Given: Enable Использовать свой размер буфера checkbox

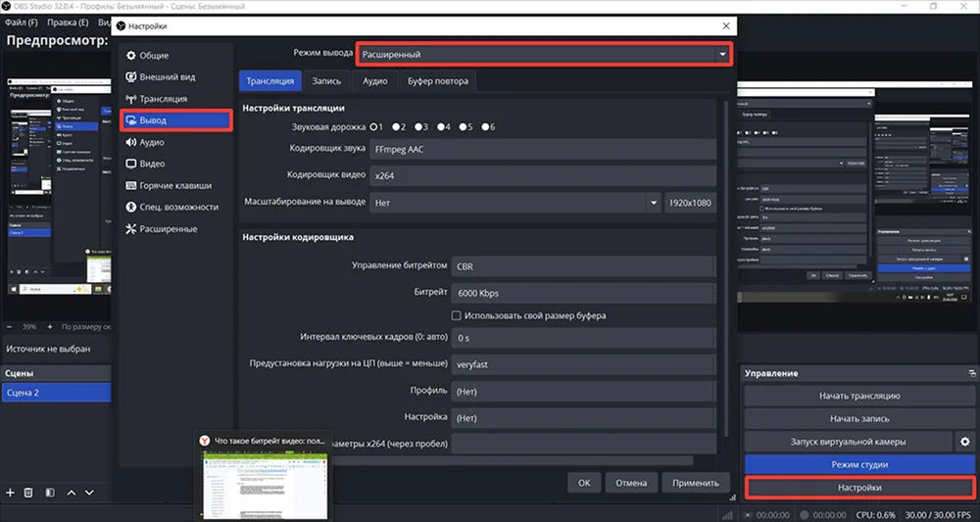Looking at the screenshot, I should point(457,315).
